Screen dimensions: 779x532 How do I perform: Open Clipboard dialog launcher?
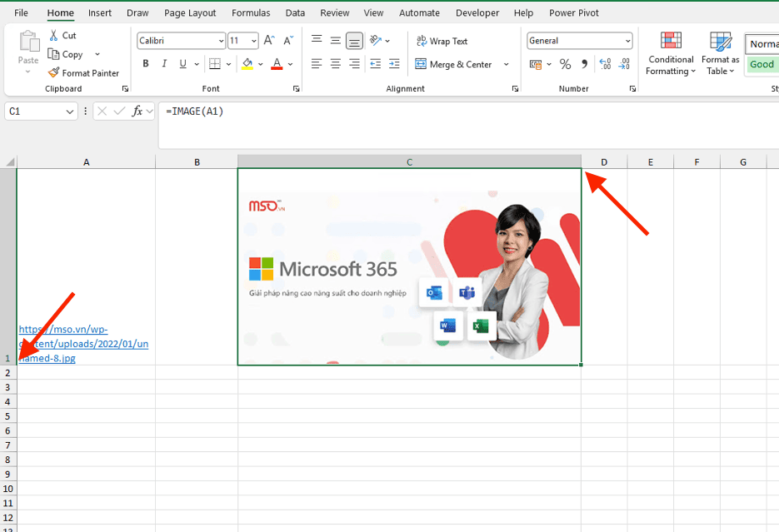(125, 89)
